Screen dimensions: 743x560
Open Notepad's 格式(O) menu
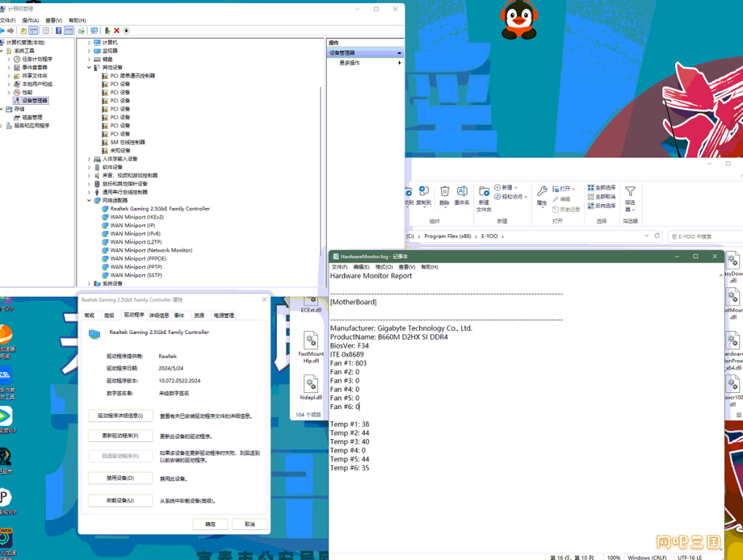(x=384, y=267)
